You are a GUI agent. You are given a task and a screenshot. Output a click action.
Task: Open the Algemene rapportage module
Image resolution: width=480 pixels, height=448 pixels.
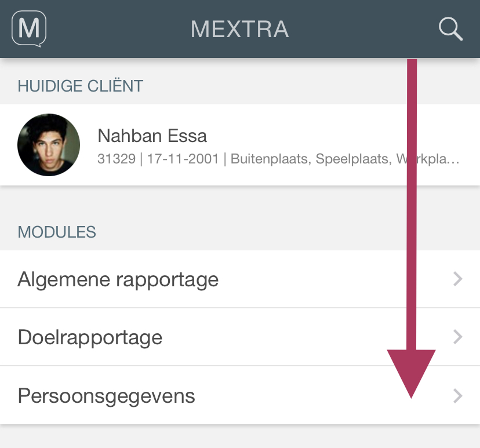[240, 279]
